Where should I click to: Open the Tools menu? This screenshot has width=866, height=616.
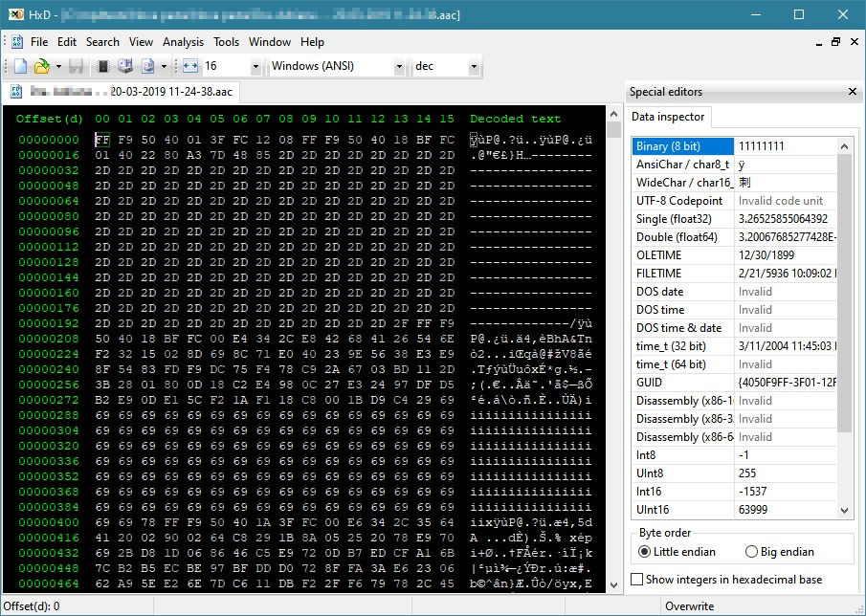227,42
